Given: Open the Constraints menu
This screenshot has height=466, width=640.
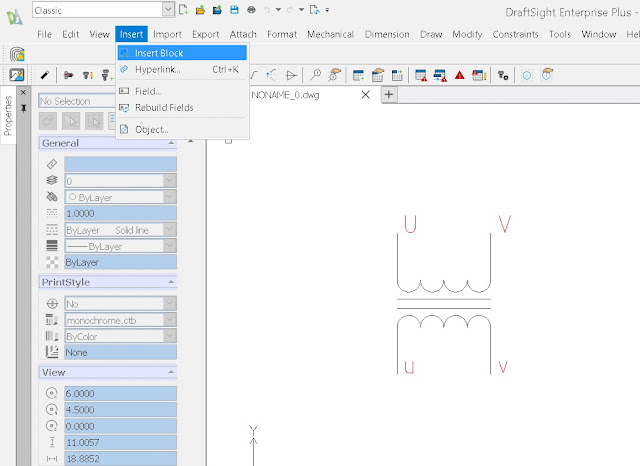Looking at the screenshot, I should coord(515,34).
